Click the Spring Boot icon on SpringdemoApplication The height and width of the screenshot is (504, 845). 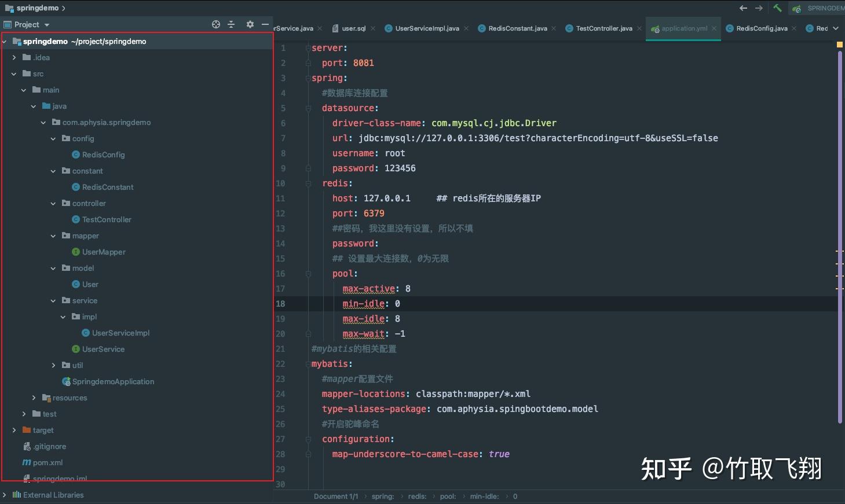coord(65,381)
